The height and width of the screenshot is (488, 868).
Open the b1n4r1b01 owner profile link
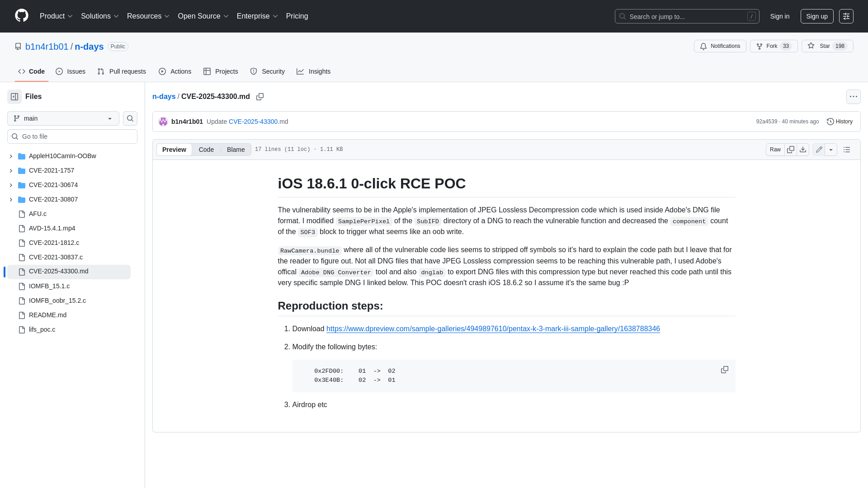point(47,47)
